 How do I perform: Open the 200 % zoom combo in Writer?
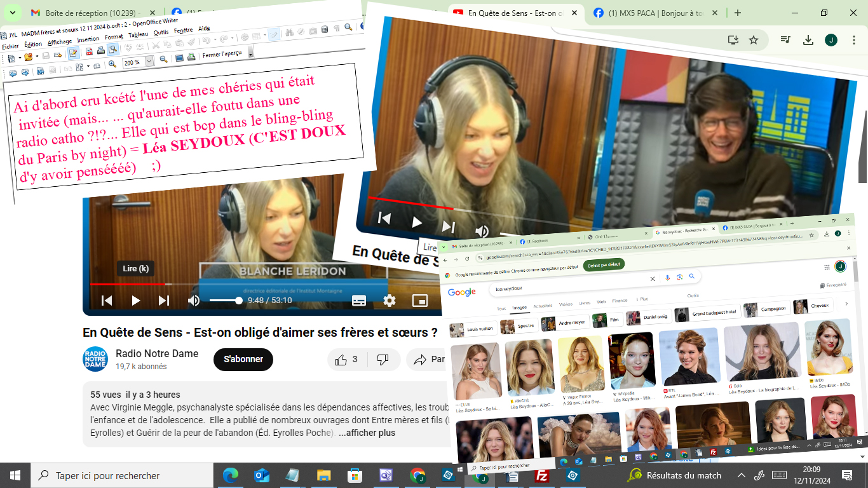139,62
